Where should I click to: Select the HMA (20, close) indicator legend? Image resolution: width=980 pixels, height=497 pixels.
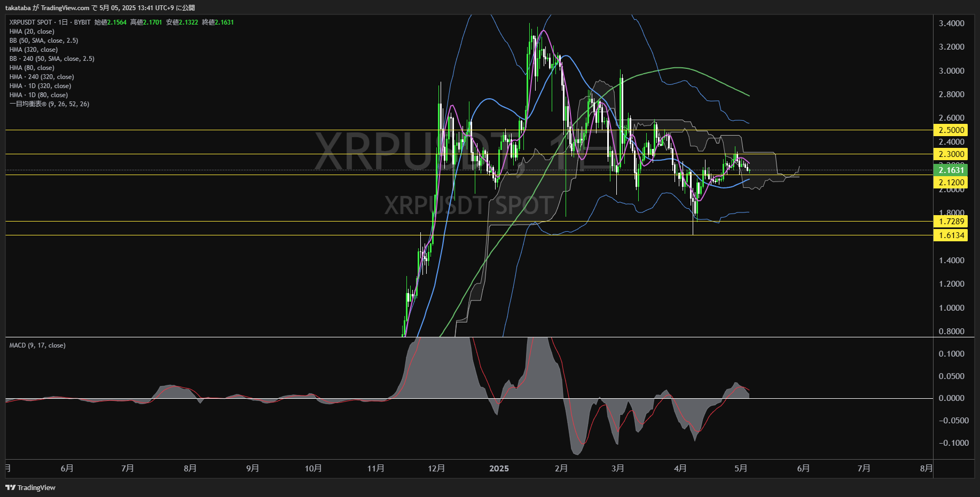[32, 31]
